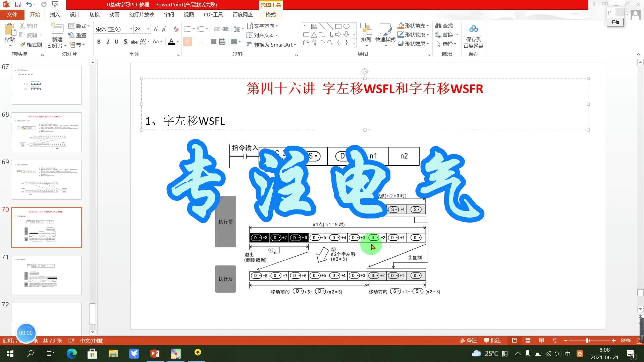The image size is (644, 362).
Task: Expand Shape Outline (形状轮廓) dropdown
Action: [x=428, y=35]
